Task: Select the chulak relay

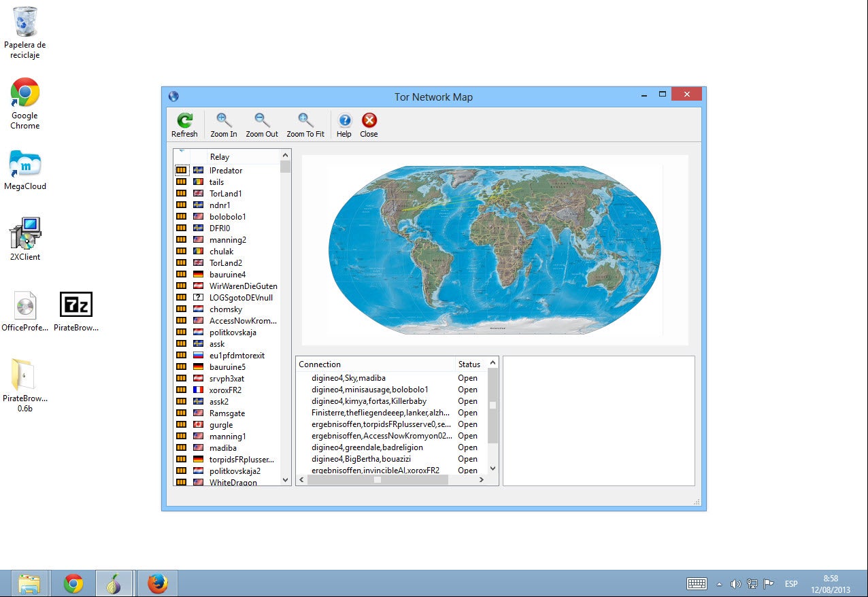Action: click(221, 252)
